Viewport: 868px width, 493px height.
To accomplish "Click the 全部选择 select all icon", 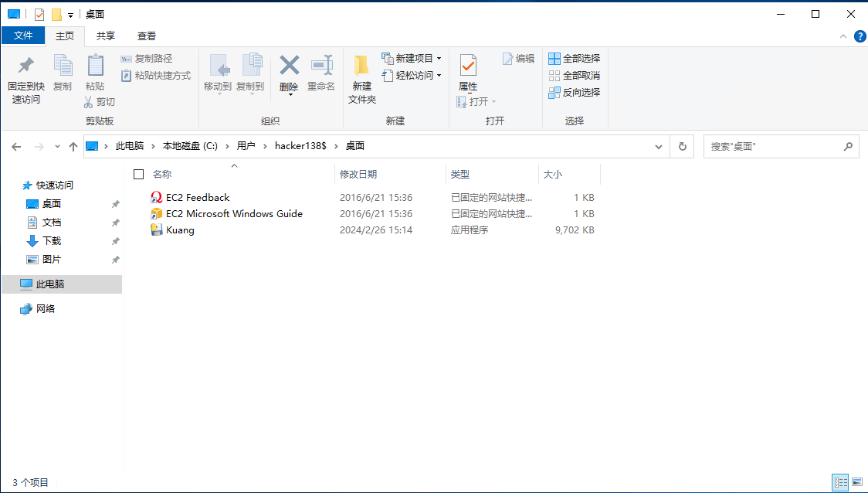I will coord(554,59).
